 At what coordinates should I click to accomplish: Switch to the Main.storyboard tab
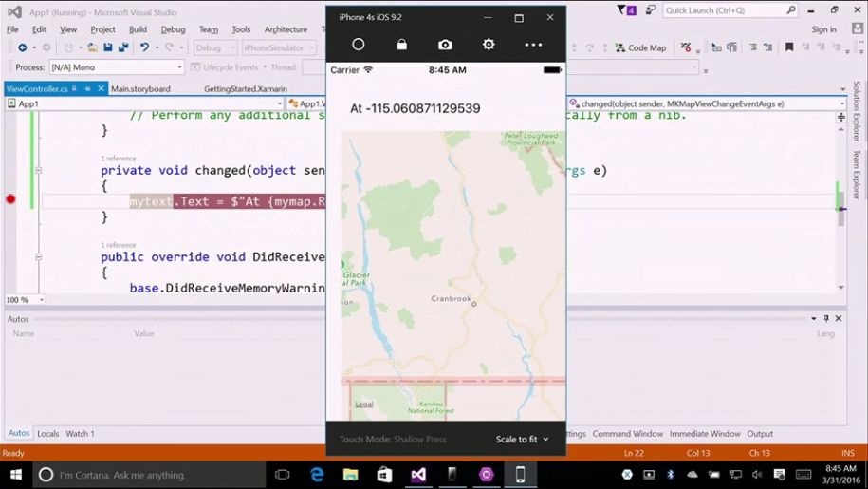140,89
